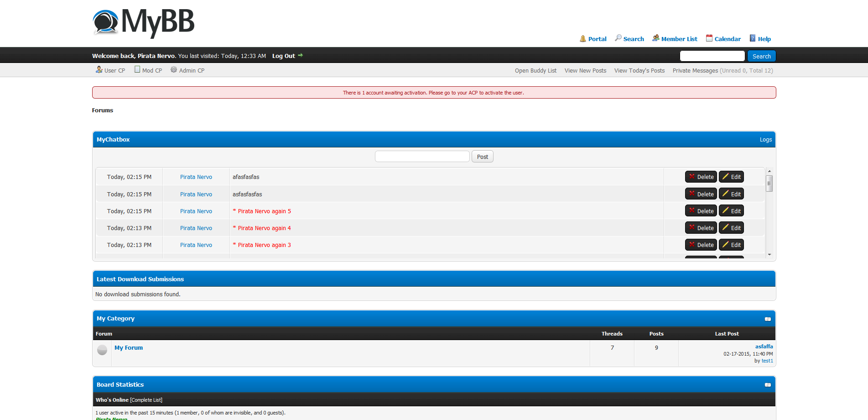Viewport: 868px width, 420px height.
Task: Delete the "afasfasfas" chat message
Action: 701,177
